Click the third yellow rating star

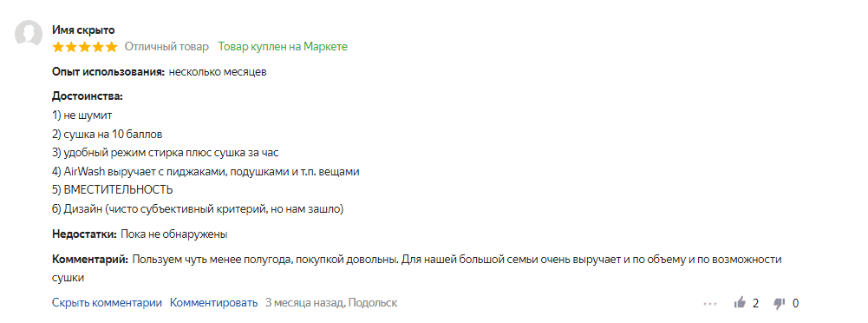85,47
